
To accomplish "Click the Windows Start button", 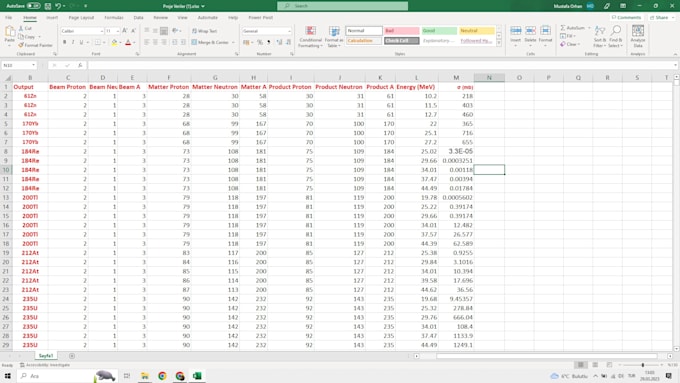I will pyautogui.click(x=8, y=376).
